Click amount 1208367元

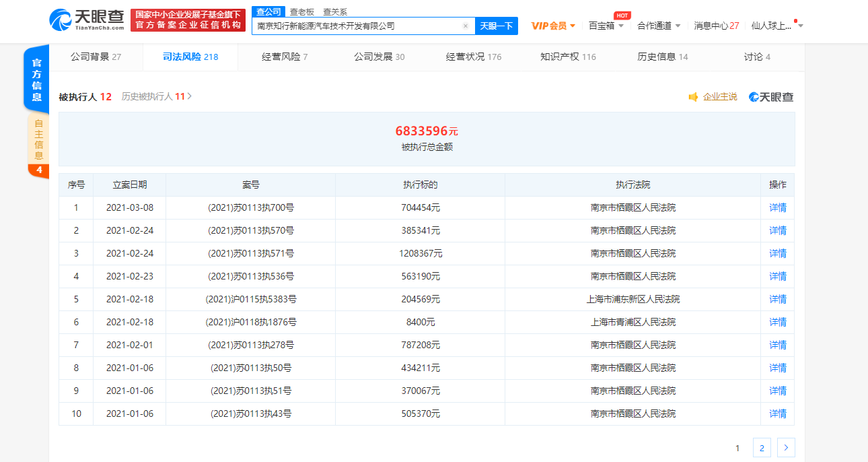[421, 254]
